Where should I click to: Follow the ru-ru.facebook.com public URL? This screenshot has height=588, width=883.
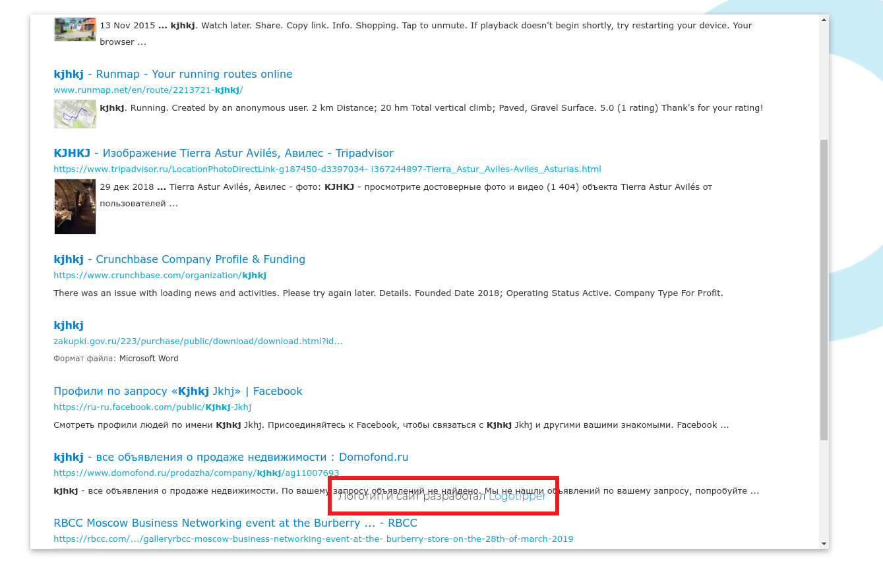(152, 407)
